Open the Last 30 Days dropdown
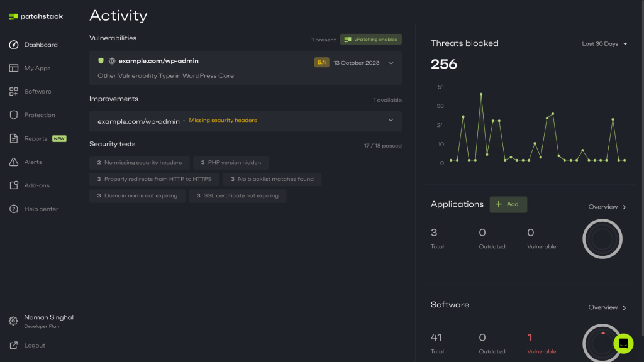Screen dimensions: 644x362 (x=604, y=44)
